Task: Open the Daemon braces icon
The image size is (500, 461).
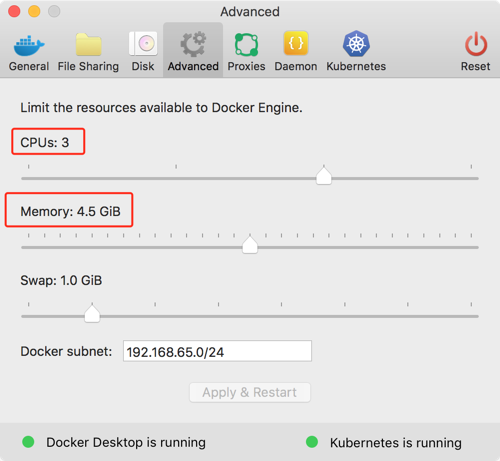Action: 296,43
